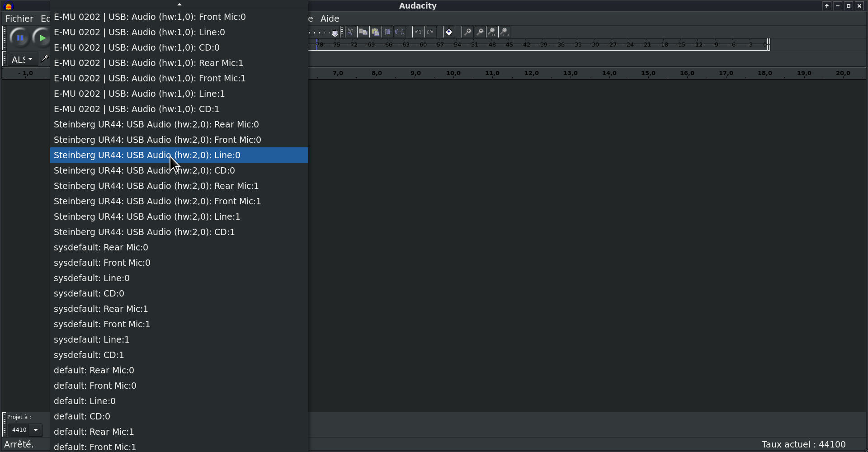Select E-MU 0202 Line:0 device

point(179,32)
